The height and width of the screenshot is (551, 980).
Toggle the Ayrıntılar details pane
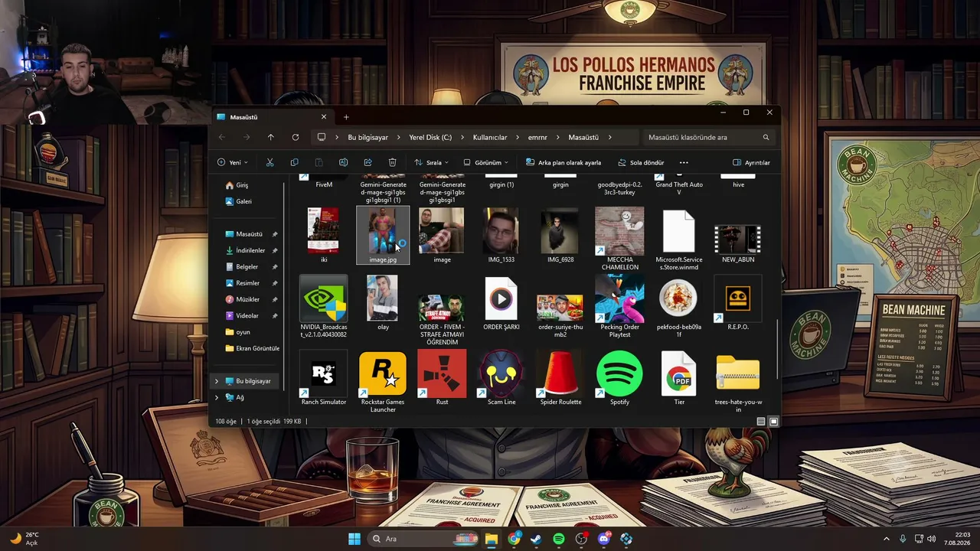pos(751,162)
